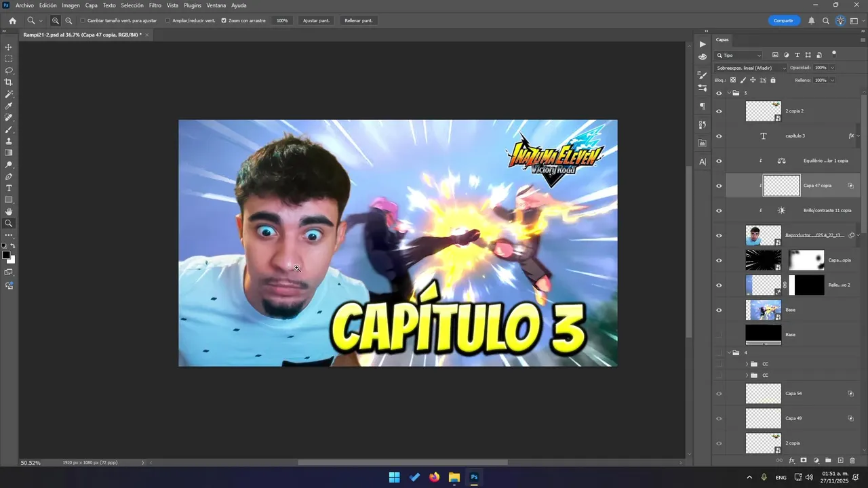The height and width of the screenshot is (488, 868).
Task: Click the Create new group folder icon
Action: [828, 461]
